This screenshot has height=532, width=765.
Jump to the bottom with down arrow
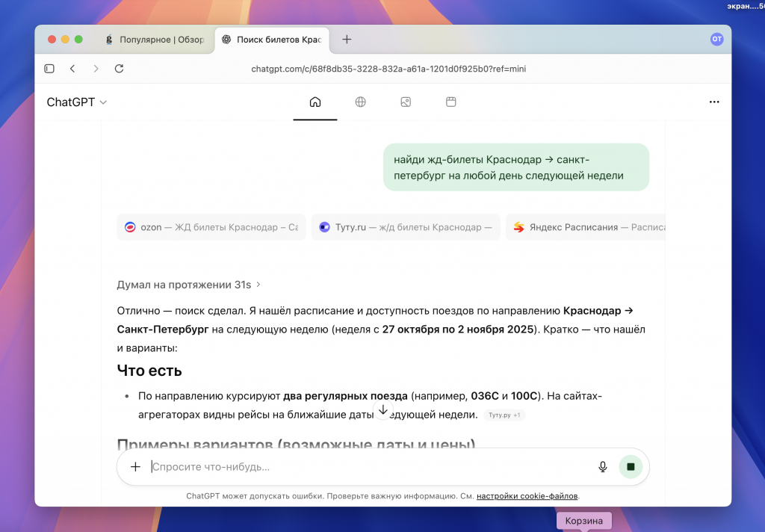(383, 410)
